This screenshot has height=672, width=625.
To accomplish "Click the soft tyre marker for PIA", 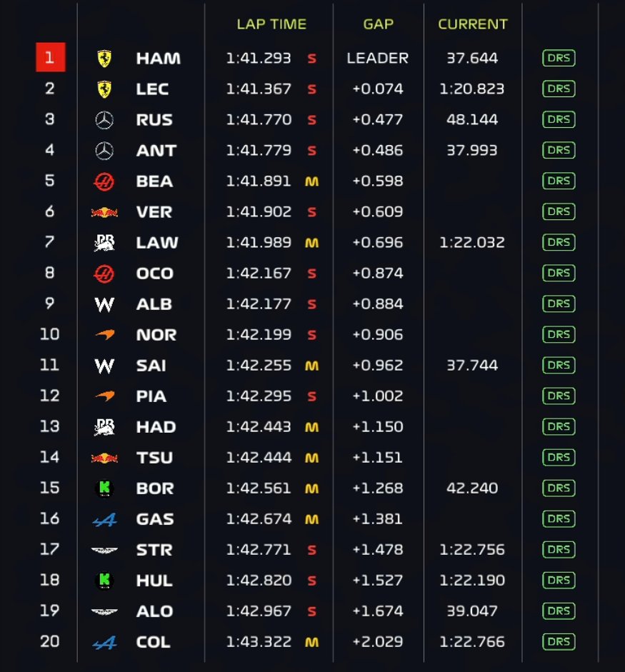I will pos(311,396).
